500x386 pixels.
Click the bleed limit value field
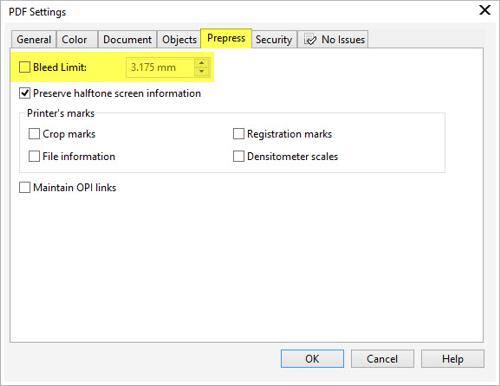pyautogui.click(x=161, y=67)
